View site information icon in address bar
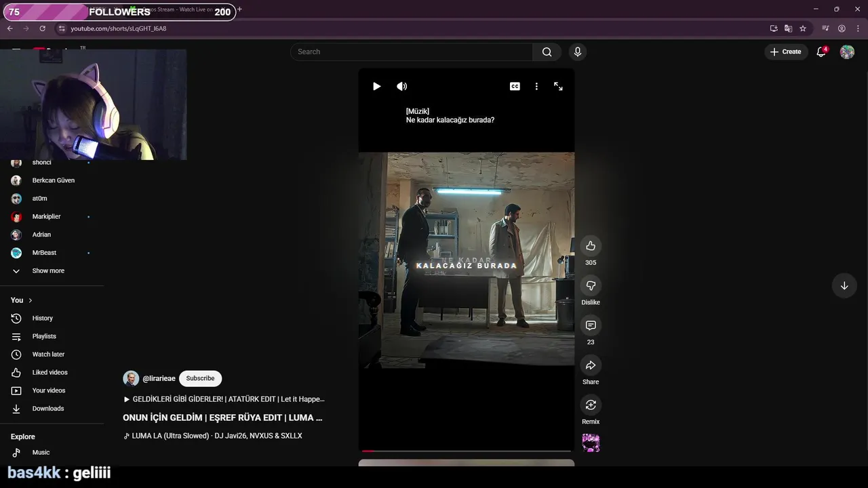 [x=61, y=28]
